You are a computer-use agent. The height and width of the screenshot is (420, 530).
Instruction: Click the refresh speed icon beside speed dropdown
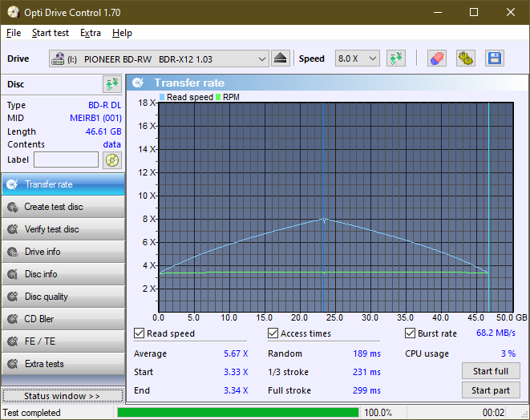point(395,59)
